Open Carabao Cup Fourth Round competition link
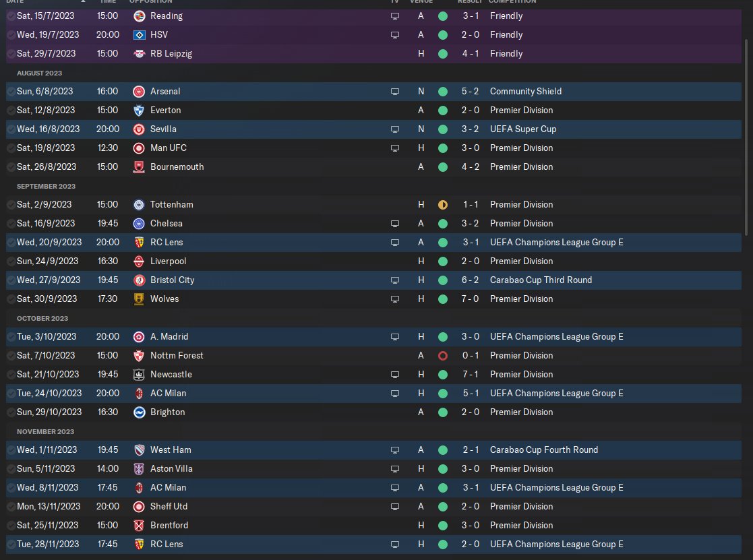 544,449
